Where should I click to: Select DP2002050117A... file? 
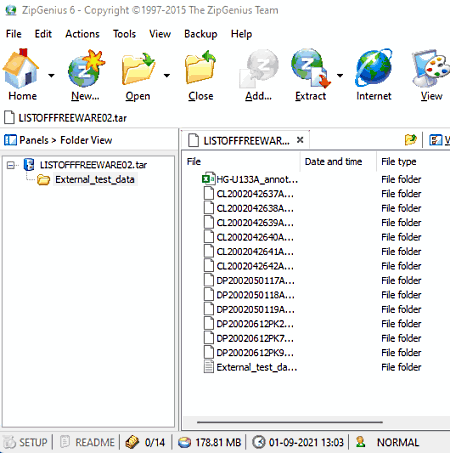pyautogui.click(x=255, y=281)
